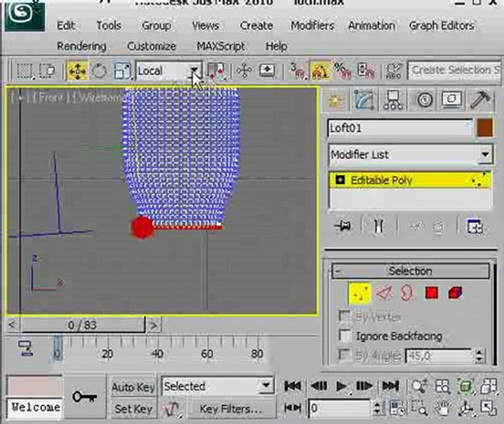Open the Edit menu
The image size is (504, 424).
pyautogui.click(x=65, y=25)
